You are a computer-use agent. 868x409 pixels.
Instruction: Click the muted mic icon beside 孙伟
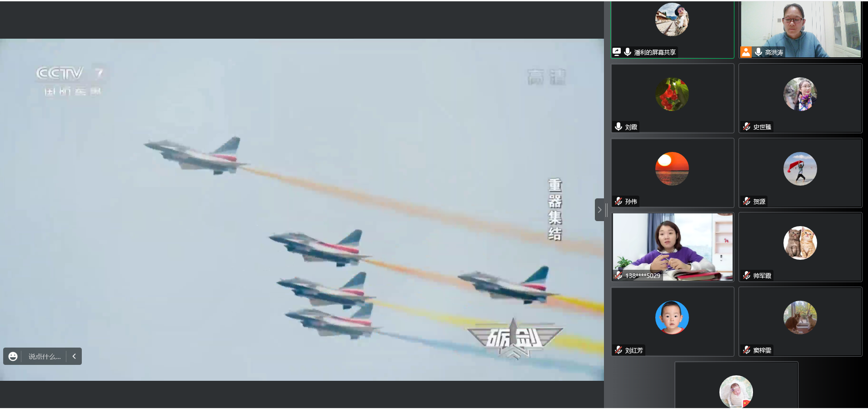pos(619,201)
